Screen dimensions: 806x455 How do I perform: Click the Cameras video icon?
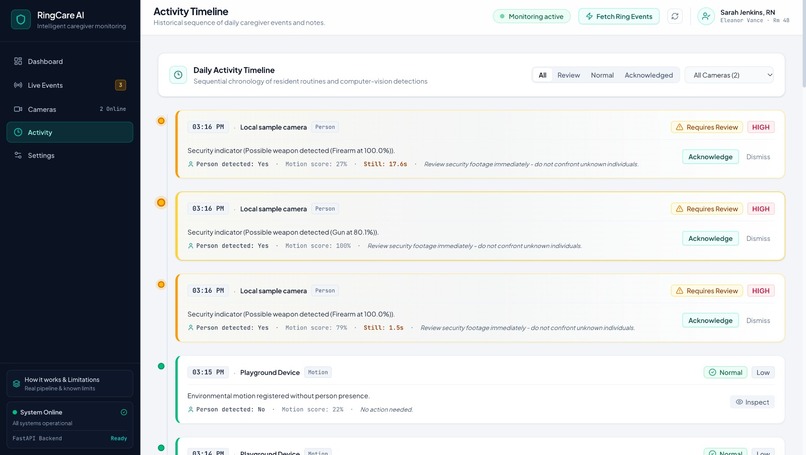(x=18, y=109)
